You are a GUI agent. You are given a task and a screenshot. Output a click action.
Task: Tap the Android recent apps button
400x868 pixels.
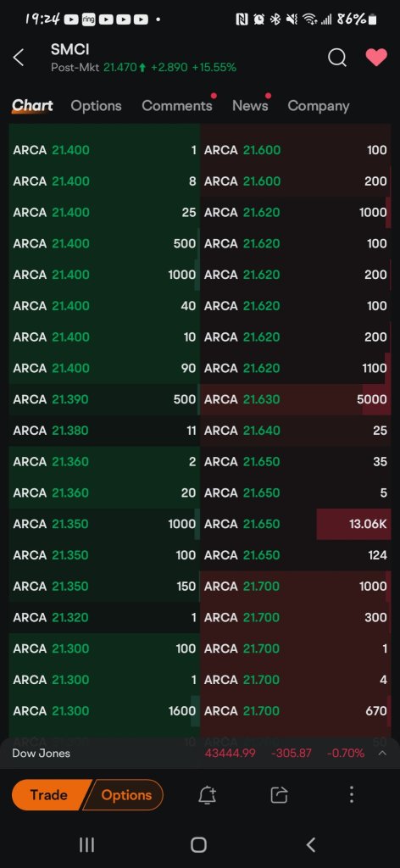coord(86,844)
